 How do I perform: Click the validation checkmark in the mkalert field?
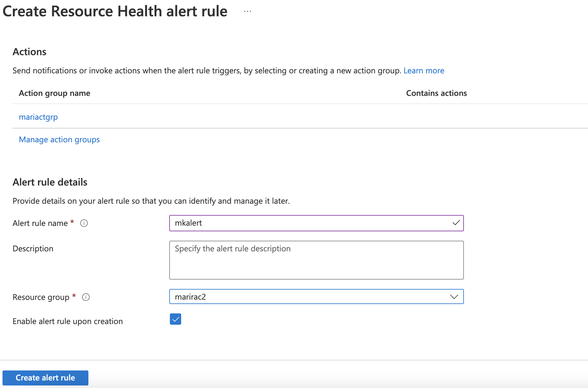456,223
